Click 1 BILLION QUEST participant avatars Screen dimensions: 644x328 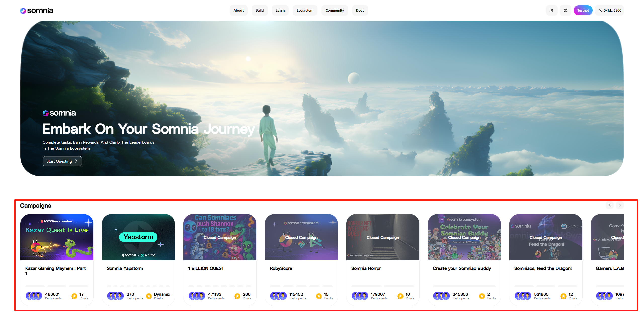point(197,296)
